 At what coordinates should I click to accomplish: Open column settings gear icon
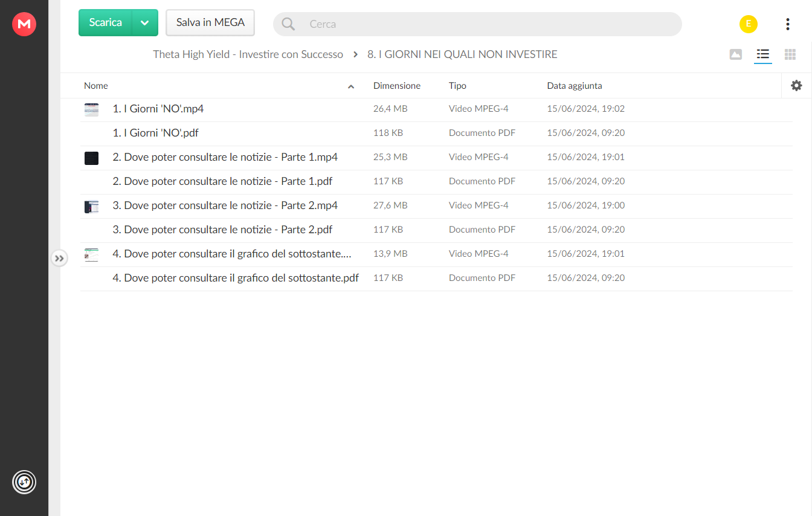(796, 86)
